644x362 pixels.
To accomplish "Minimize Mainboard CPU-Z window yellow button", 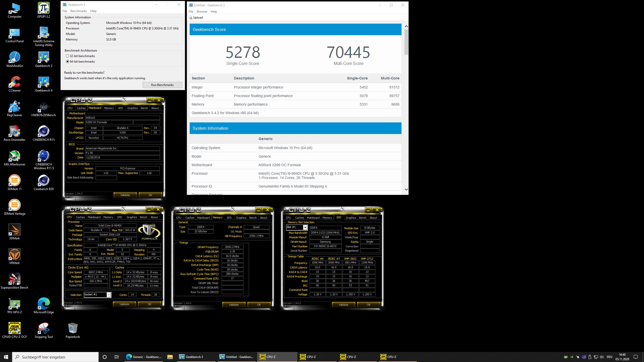I will pos(150,100).
